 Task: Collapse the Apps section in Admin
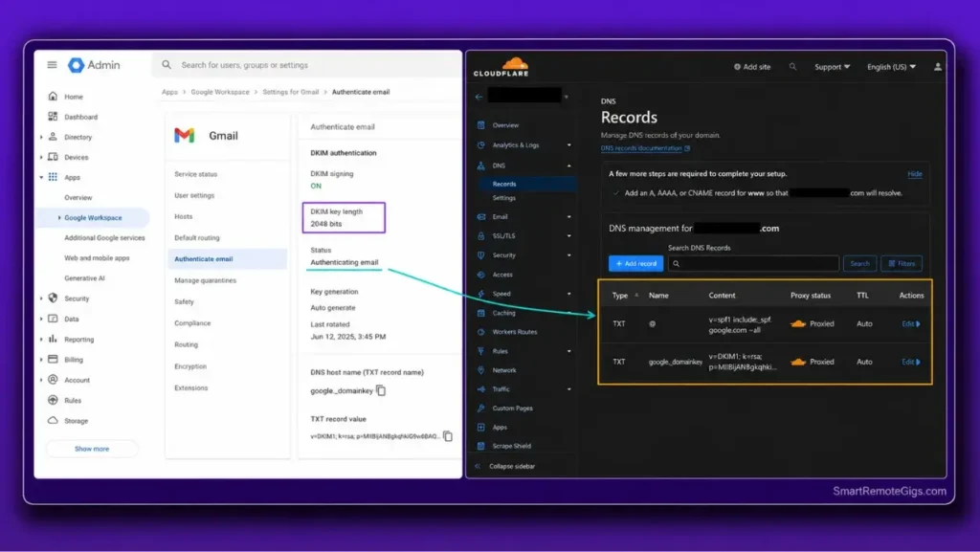click(41, 177)
